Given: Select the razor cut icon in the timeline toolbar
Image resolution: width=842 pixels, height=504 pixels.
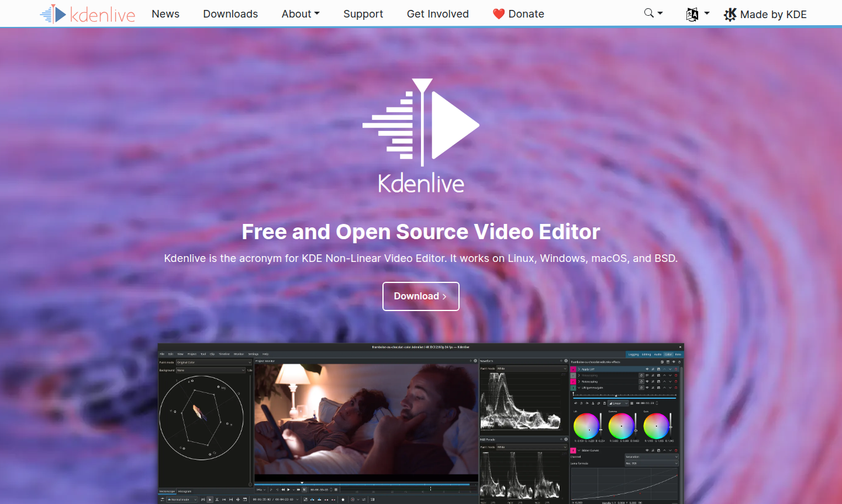Looking at the screenshot, I should [x=216, y=499].
